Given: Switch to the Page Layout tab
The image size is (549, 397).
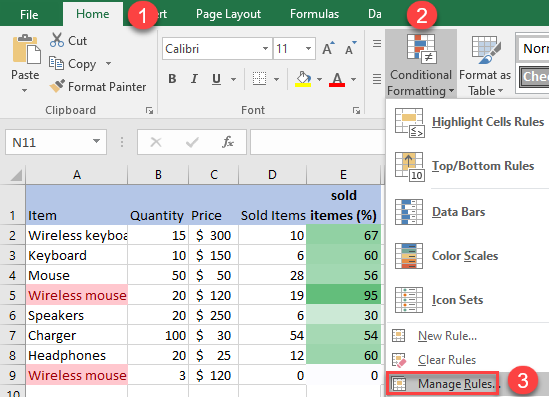Looking at the screenshot, I should (x=228, y=14).
